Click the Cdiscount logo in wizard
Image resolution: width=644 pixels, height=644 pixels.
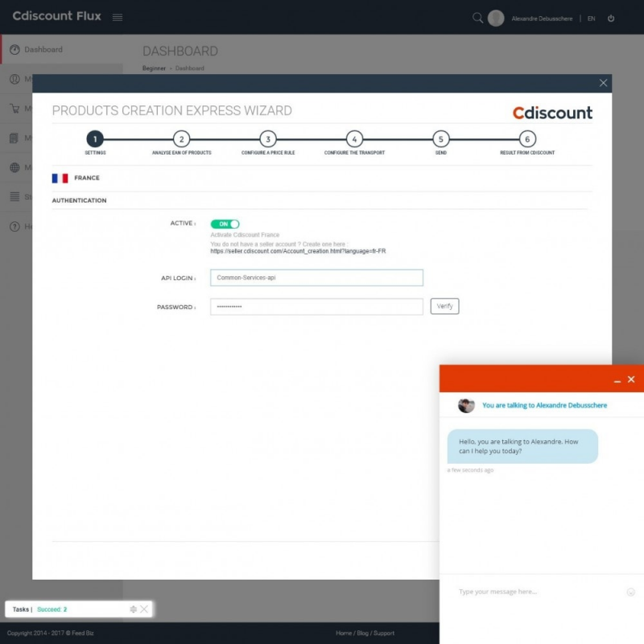552,113
